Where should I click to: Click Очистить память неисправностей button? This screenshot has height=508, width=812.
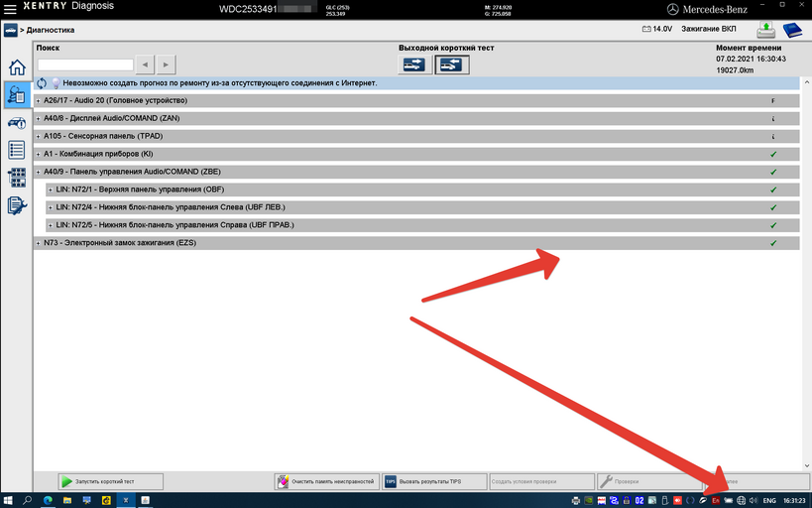(327, 481)
